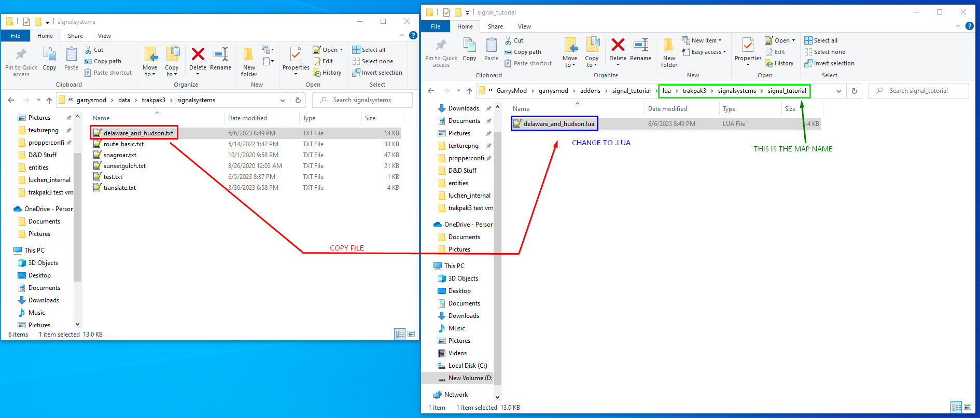The width and height of the screenshot is (980, 418).
Task: Click New folder in signal_tutorial ribbon
Action: (669, 52)
